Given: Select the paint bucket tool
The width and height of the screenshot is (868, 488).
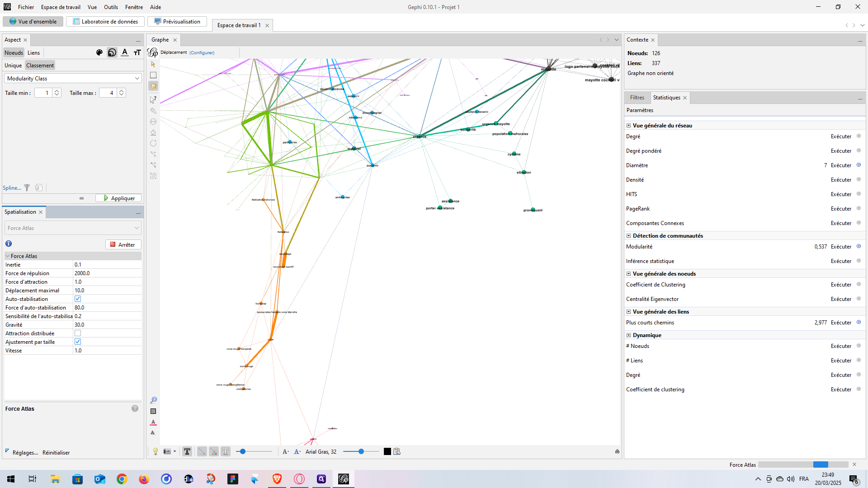Looking at the screenshot, I should point(153,132).
